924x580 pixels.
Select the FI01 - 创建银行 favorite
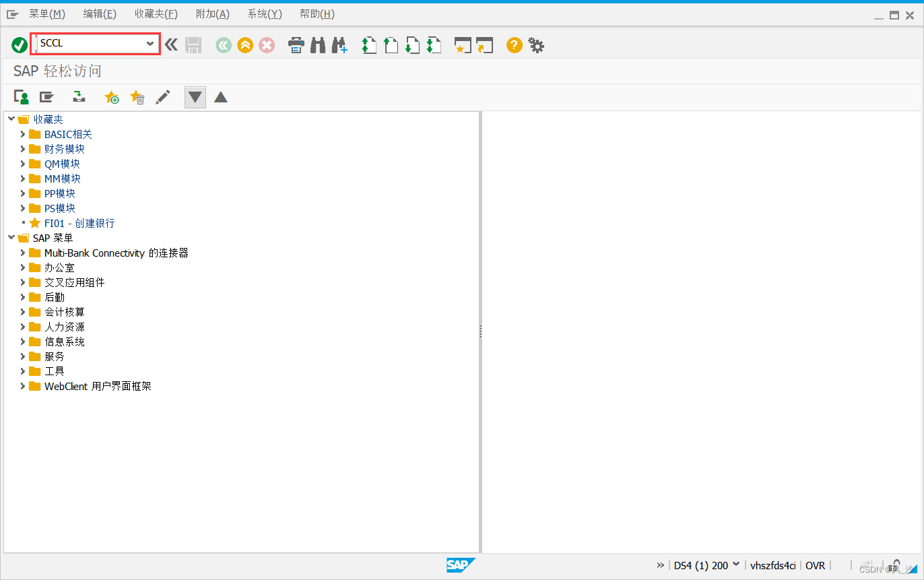[79, 223]
